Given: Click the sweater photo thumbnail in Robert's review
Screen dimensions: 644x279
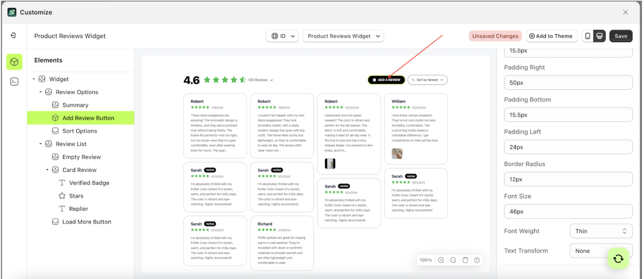Looking at the screenshot, I should pos(330,163).
